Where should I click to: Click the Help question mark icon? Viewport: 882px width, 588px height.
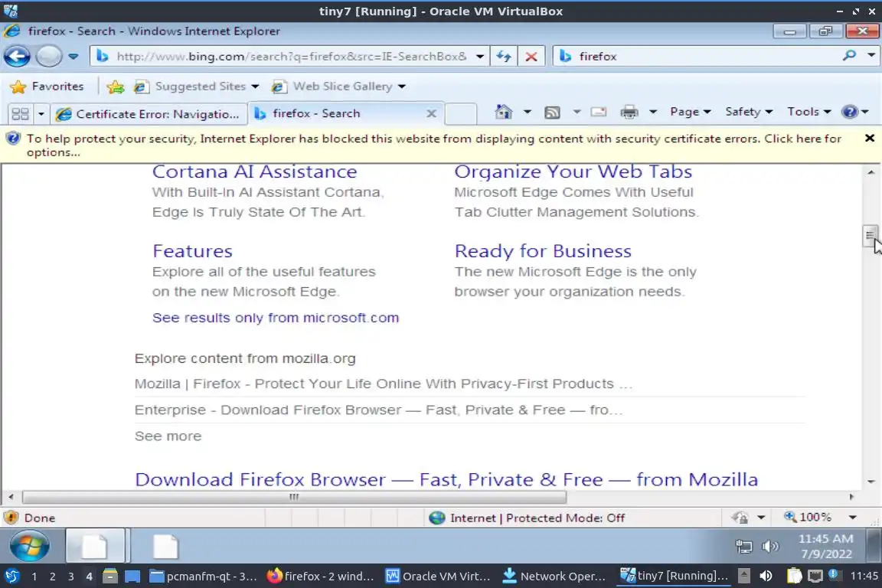[x=849, y=112]
